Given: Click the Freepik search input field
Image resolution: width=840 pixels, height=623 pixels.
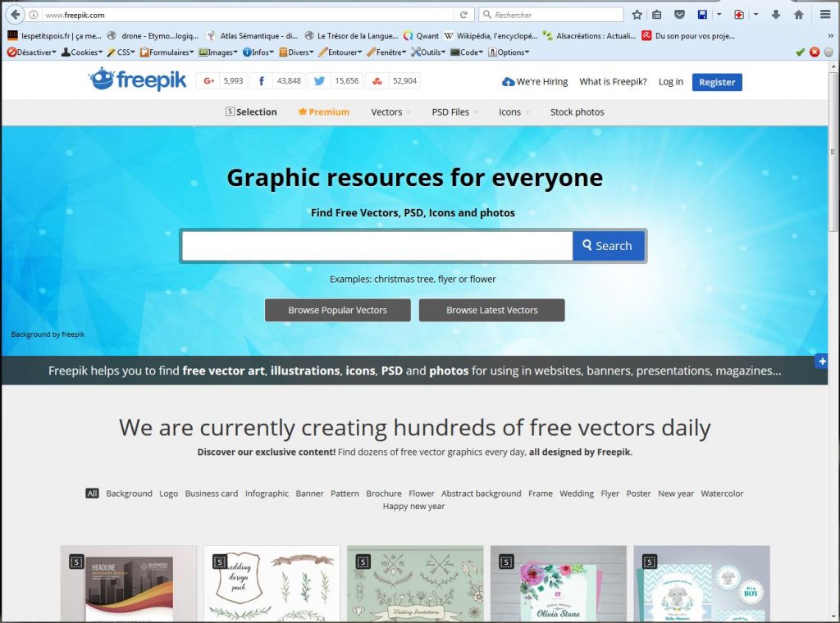Looking at the screenshot, I should 377,246.
